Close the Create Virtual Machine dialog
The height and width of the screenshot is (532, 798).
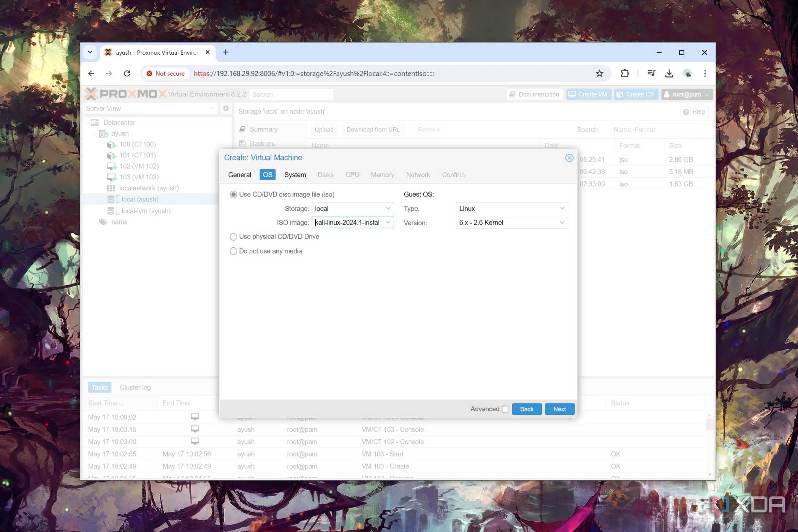click(569, 158)
